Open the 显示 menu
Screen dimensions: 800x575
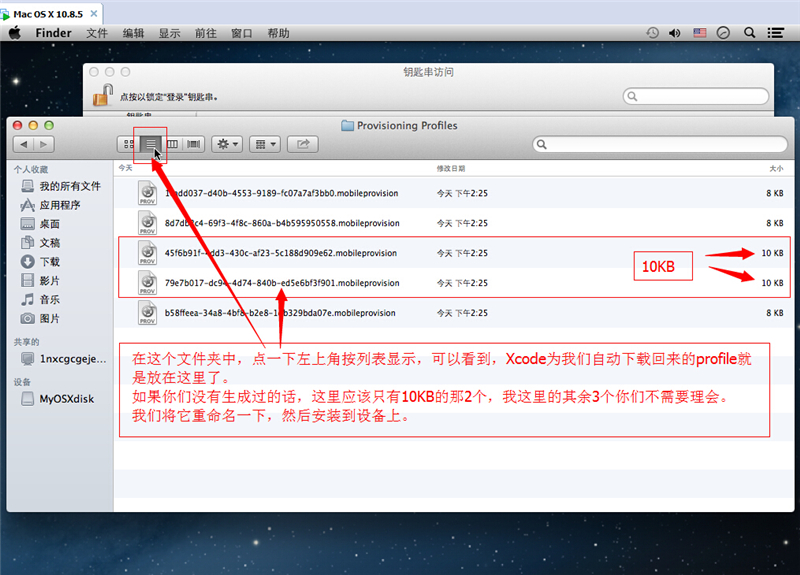coord(169,33)
